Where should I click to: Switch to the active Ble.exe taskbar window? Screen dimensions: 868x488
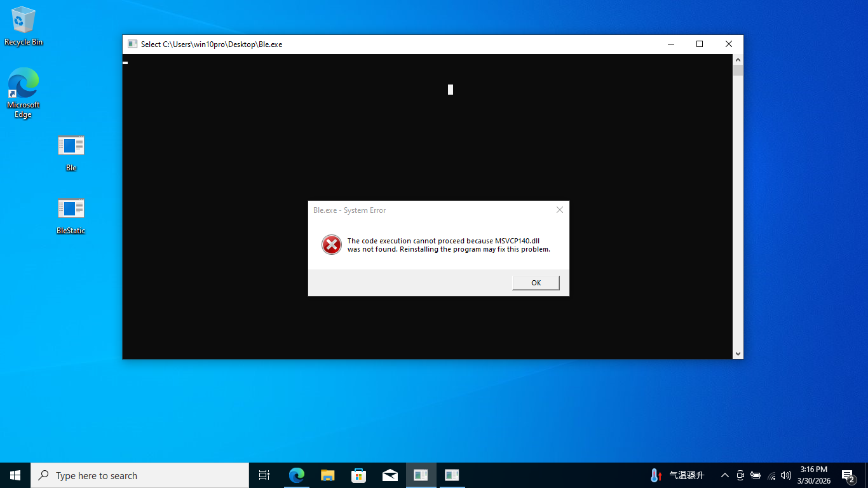tap(421, 475)
